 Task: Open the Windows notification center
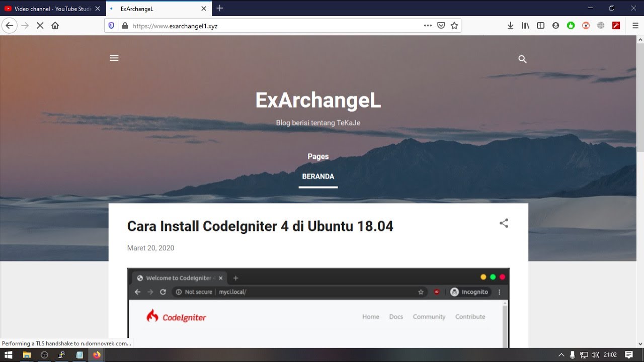click(x=629, y=355)
